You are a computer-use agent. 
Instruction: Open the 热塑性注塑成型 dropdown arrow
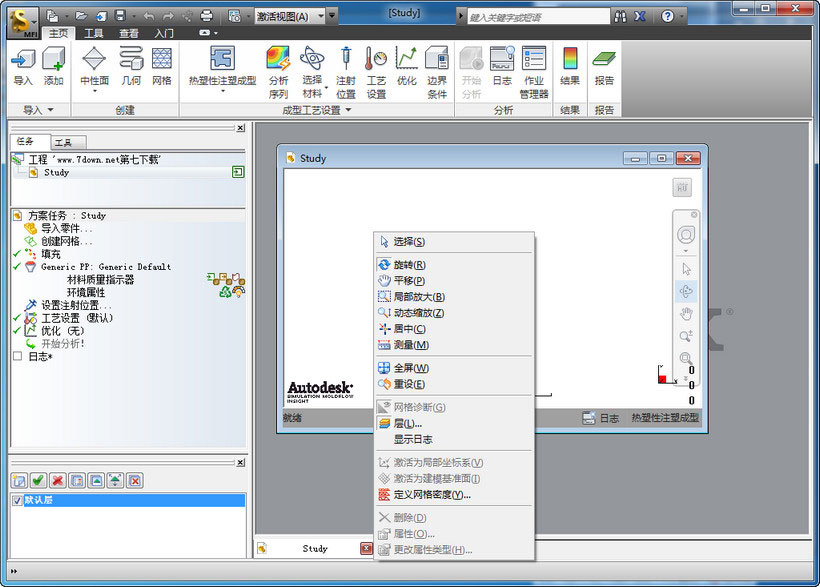pyautogui.click(x=222, y=92)
